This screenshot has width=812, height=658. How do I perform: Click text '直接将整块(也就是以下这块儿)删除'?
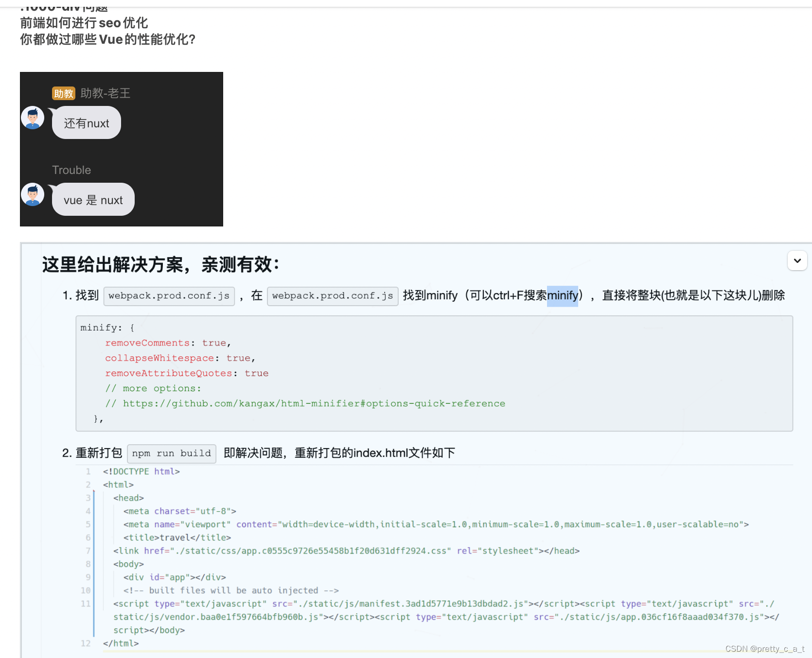693,295
